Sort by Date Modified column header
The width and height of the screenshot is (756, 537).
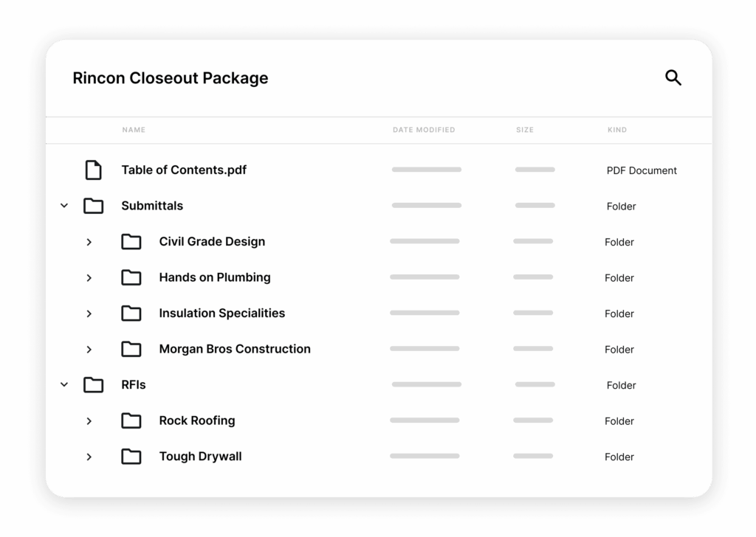pos(424,130)
